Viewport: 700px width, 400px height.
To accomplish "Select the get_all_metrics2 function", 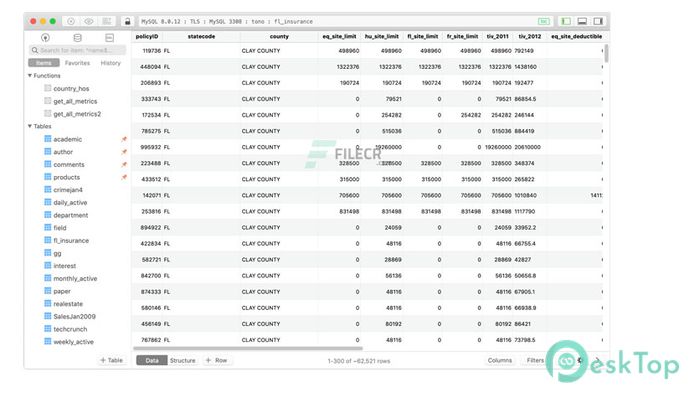I will click(77, 114).
